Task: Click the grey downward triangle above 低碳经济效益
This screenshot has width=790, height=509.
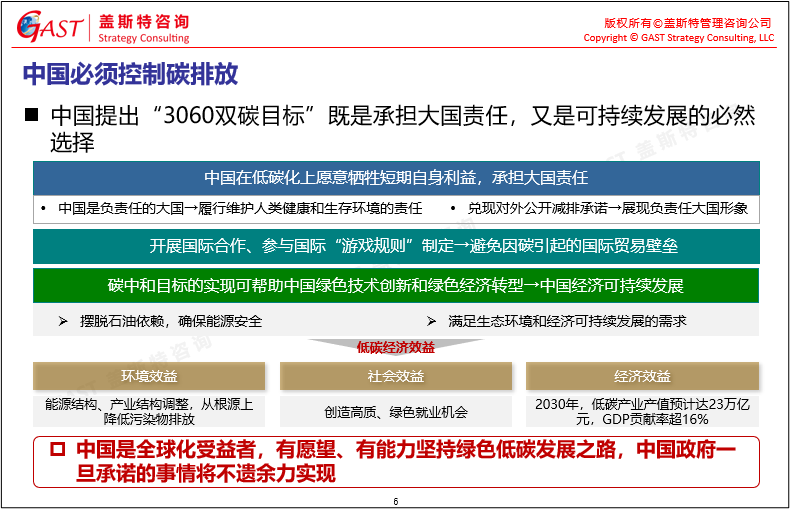Action: [x=395, y=343]
